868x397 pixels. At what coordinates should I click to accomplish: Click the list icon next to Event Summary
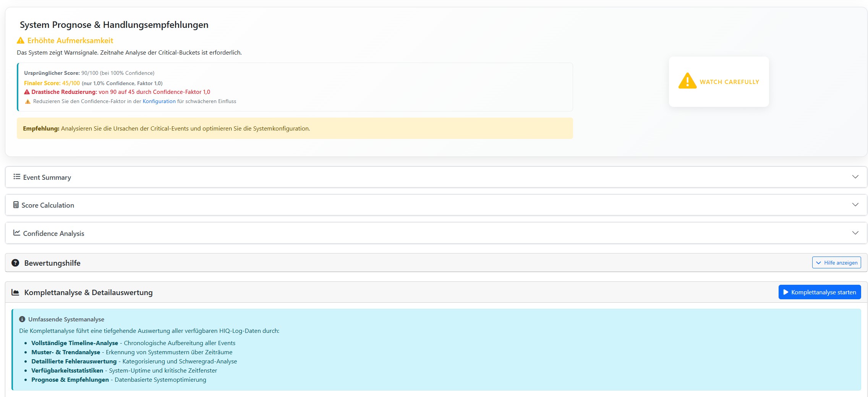tap(17, 177)
